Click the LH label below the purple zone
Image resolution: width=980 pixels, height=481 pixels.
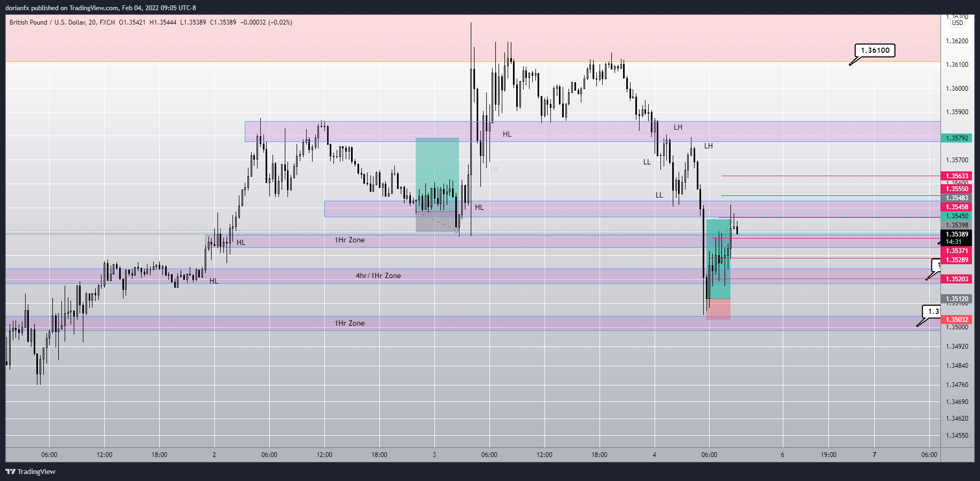tap(709, 146)
